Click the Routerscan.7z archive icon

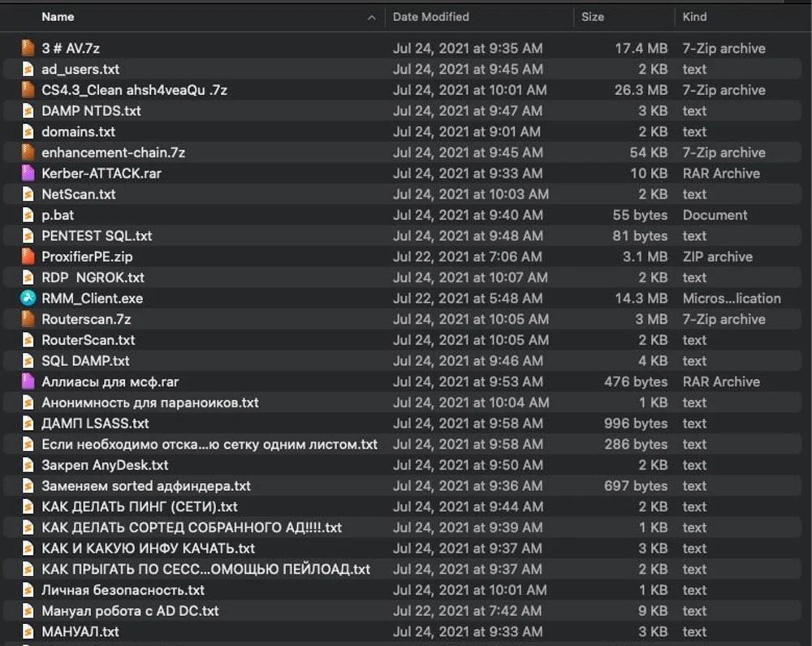(x=28, y=320)
